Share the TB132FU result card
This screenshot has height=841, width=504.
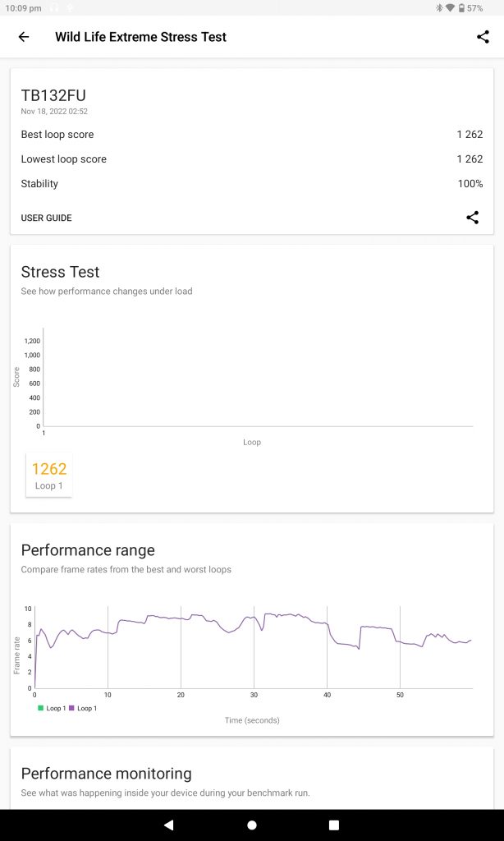(x=472, y=218)
